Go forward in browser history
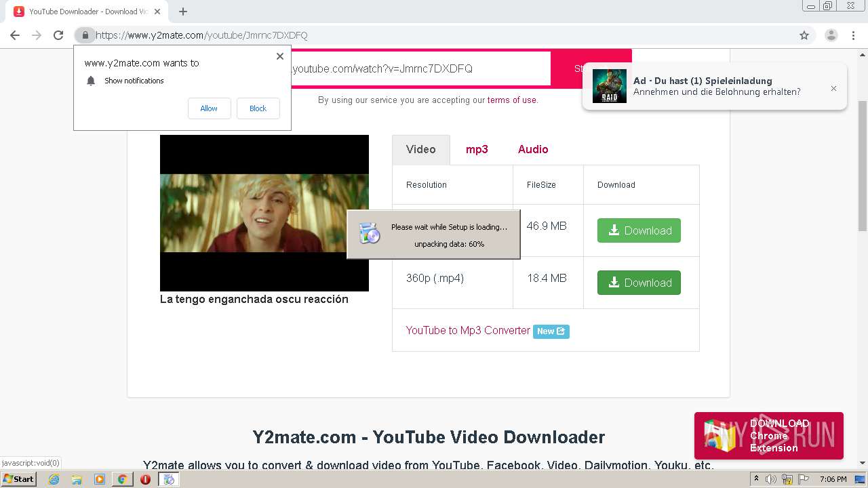The image size is (868, 488). (x=37, y=35)
